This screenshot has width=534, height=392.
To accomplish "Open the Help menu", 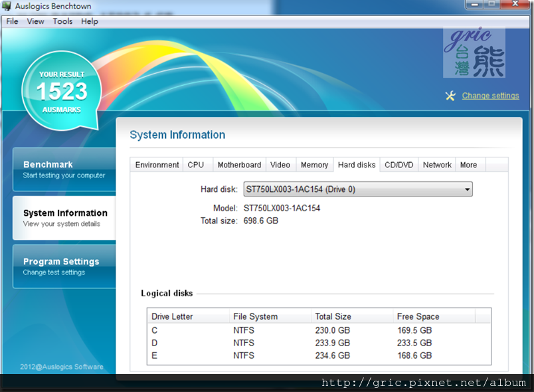I will [90, 21].
